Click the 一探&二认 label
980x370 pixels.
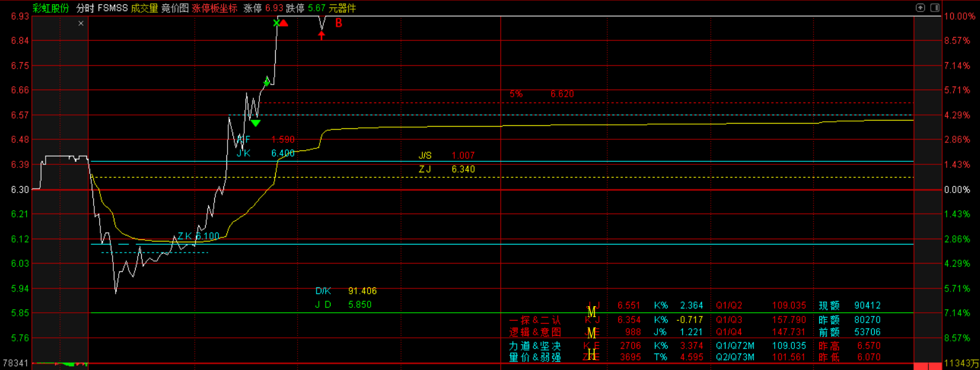(535, 320)
